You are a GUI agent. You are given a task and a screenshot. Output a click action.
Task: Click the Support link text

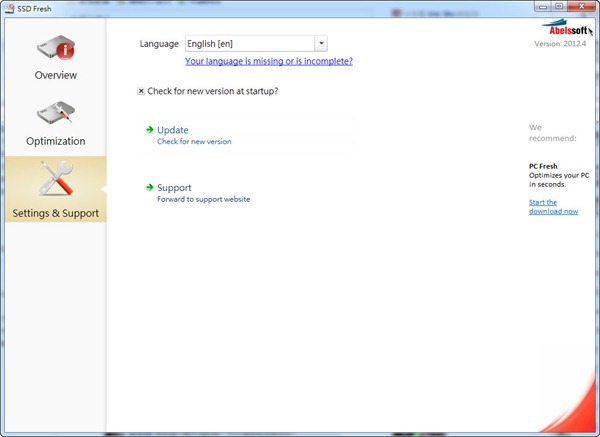(x=174, y=187)
